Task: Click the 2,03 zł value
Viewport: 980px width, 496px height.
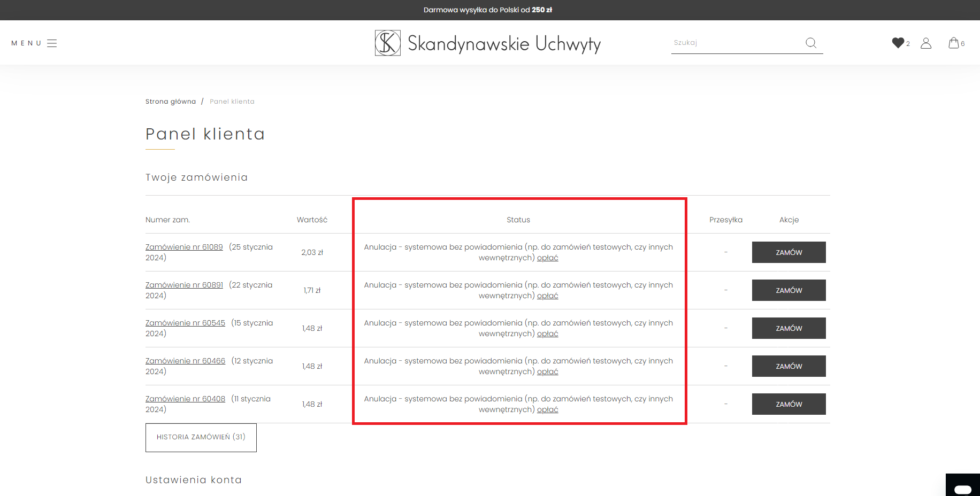Action: pyautogui.click(x=312, y=252)
